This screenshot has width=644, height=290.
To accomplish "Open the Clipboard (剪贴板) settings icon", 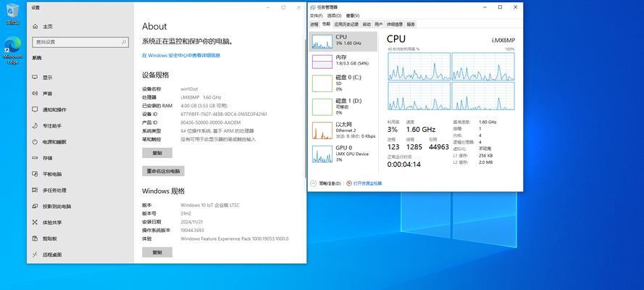I will [x=35, y=239].
